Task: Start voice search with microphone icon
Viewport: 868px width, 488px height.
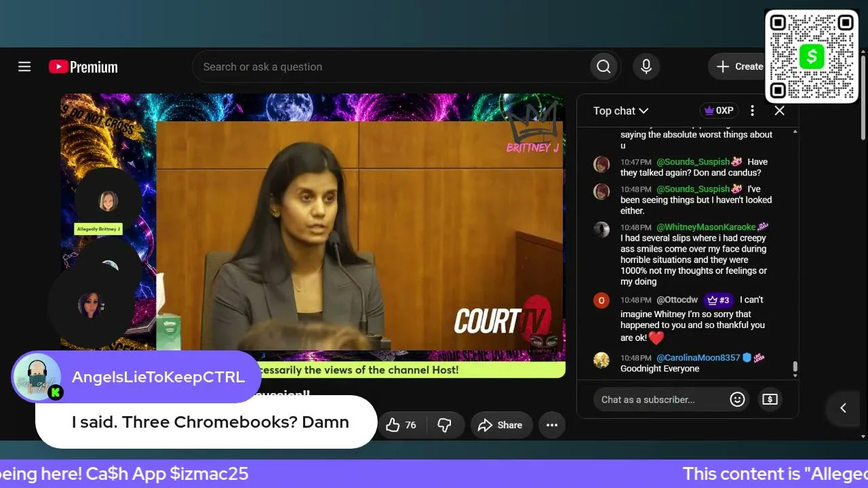Action: (646, 66)
